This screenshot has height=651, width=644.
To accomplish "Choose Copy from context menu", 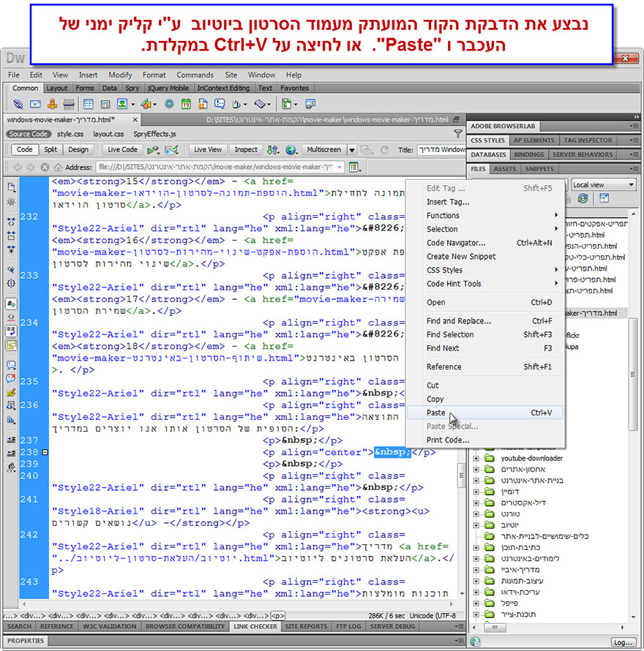I will point(485,399).
